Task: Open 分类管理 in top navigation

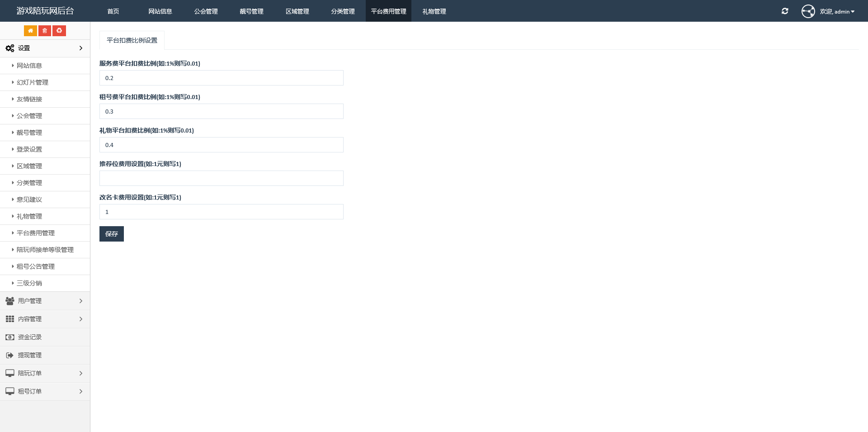Action: click(x=343, y=11)
